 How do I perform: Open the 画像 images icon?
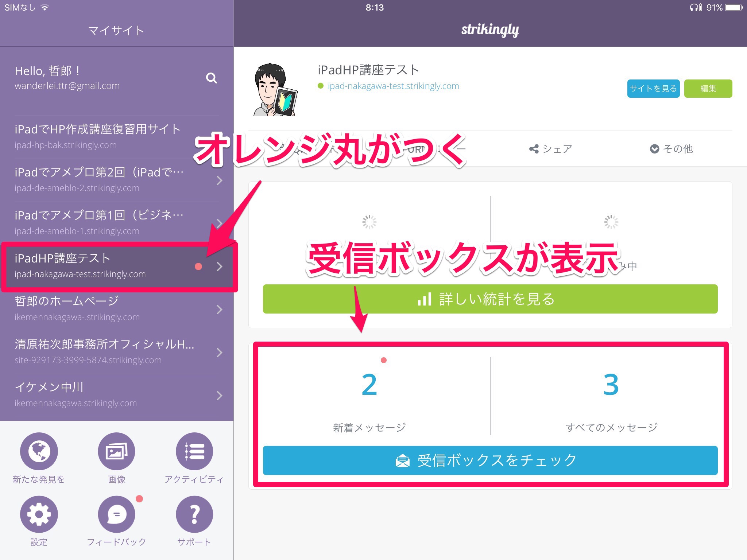pos(116,451)
